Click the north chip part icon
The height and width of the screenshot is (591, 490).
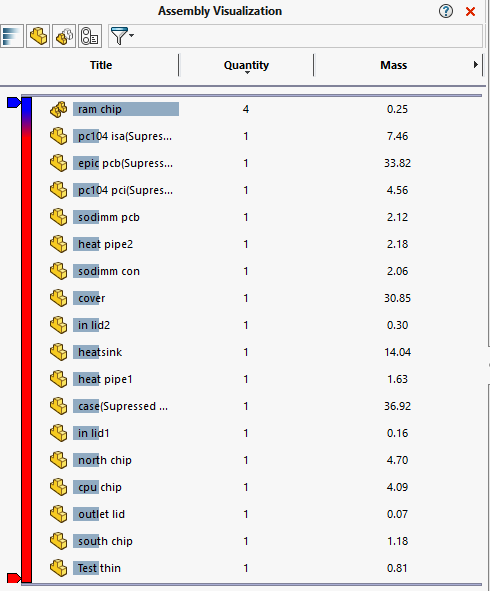(58, 460)
